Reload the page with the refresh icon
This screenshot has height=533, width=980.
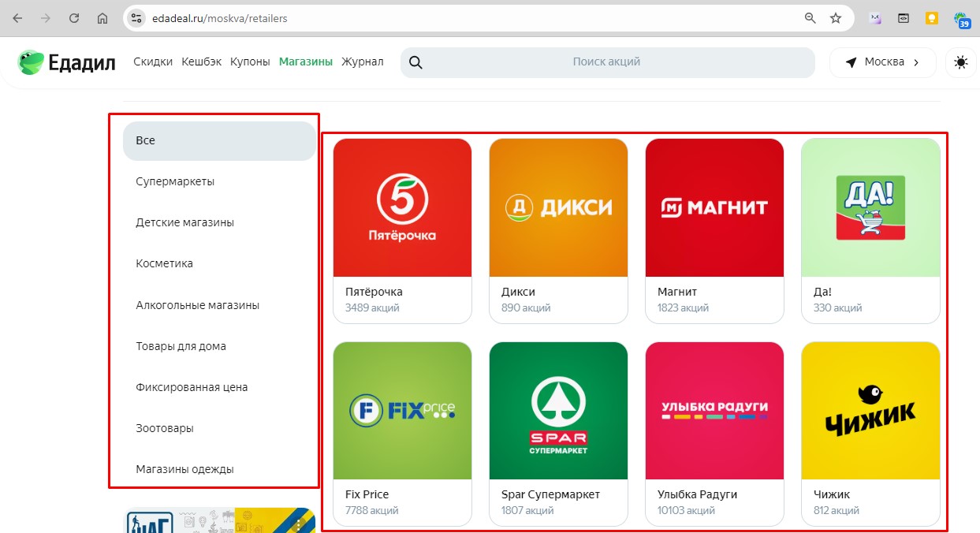point(74,18)
